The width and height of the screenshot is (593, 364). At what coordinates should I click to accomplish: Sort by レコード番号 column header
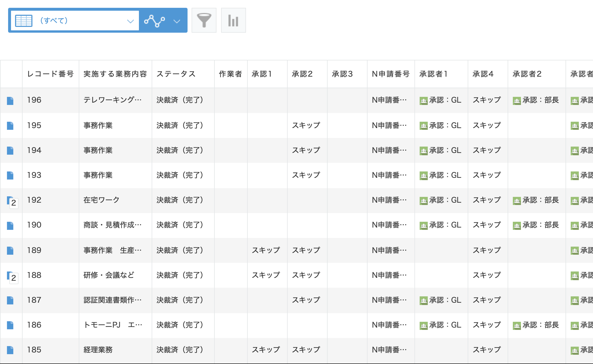pyautogui.click(x=50, y=74)
